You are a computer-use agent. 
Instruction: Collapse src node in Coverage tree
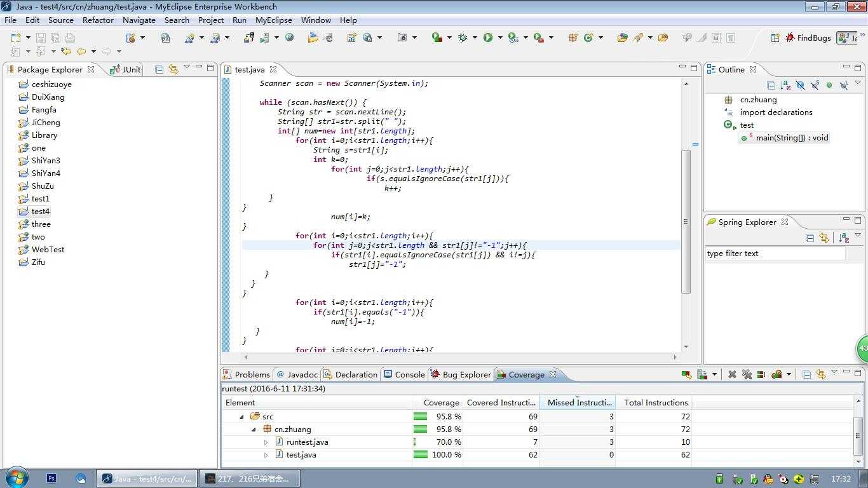tap(242, 417)
